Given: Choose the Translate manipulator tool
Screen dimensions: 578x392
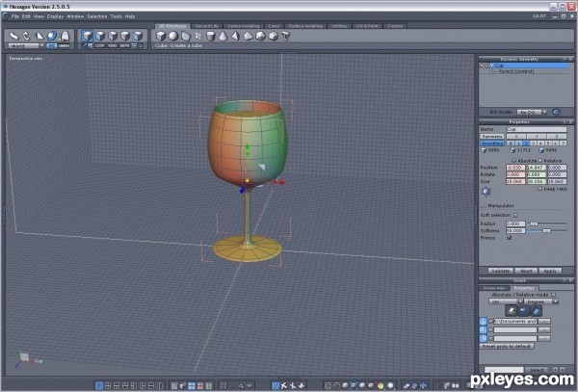Looking at the screenshot, I should tap(14, 36).
